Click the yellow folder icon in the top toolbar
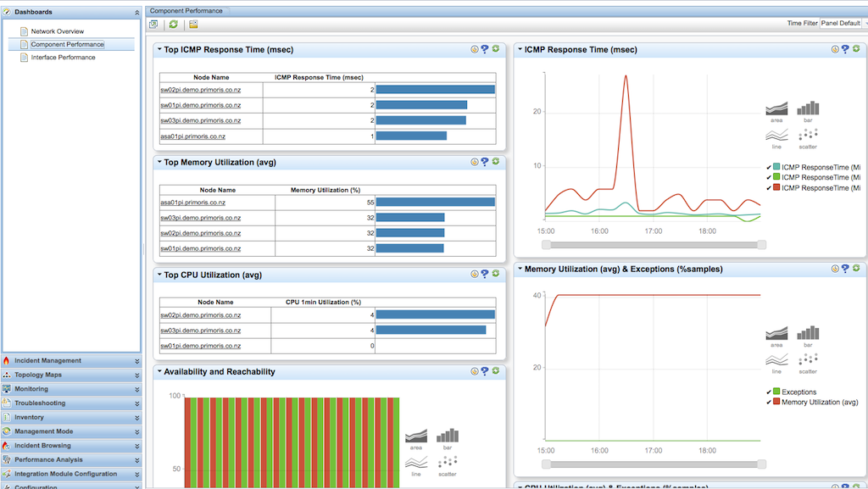Screen dimensions: 868x489 (x=193, y=25)
